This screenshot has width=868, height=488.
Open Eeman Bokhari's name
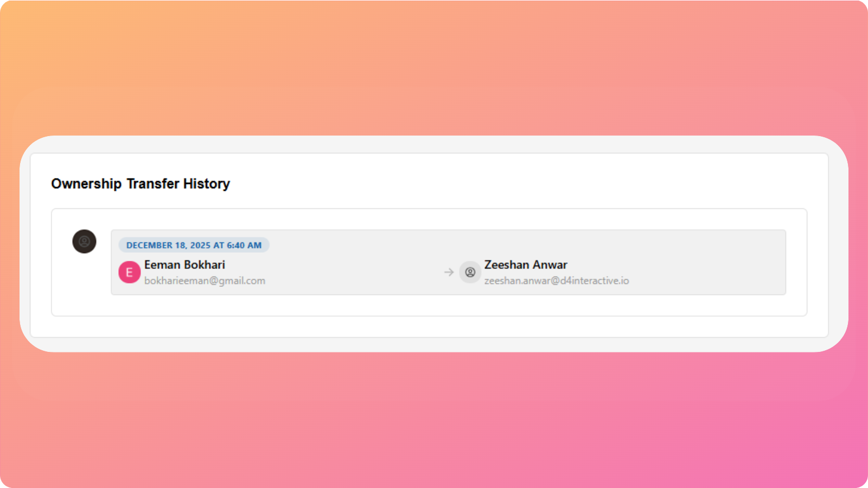pos(184,265)
